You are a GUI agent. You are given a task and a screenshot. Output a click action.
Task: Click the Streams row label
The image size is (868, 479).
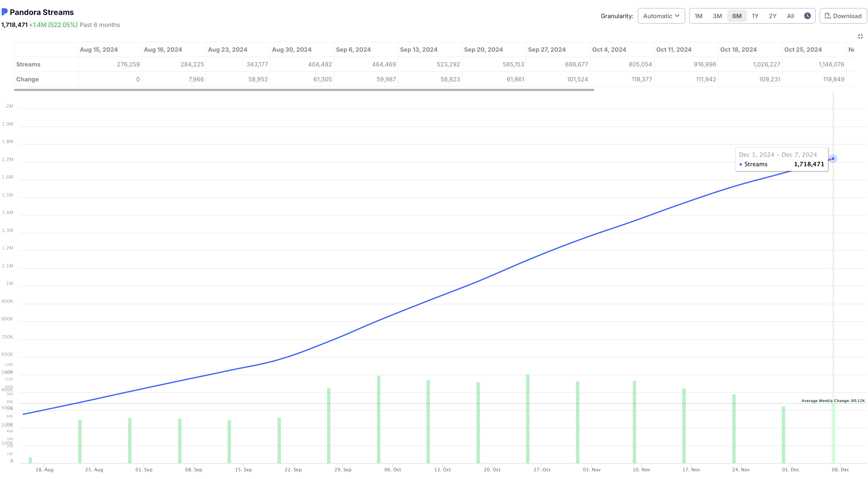point(28,65)
